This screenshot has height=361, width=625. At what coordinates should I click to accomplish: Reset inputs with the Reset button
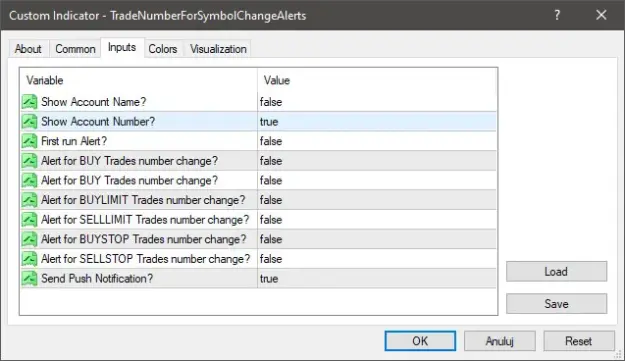click(579, 341)
